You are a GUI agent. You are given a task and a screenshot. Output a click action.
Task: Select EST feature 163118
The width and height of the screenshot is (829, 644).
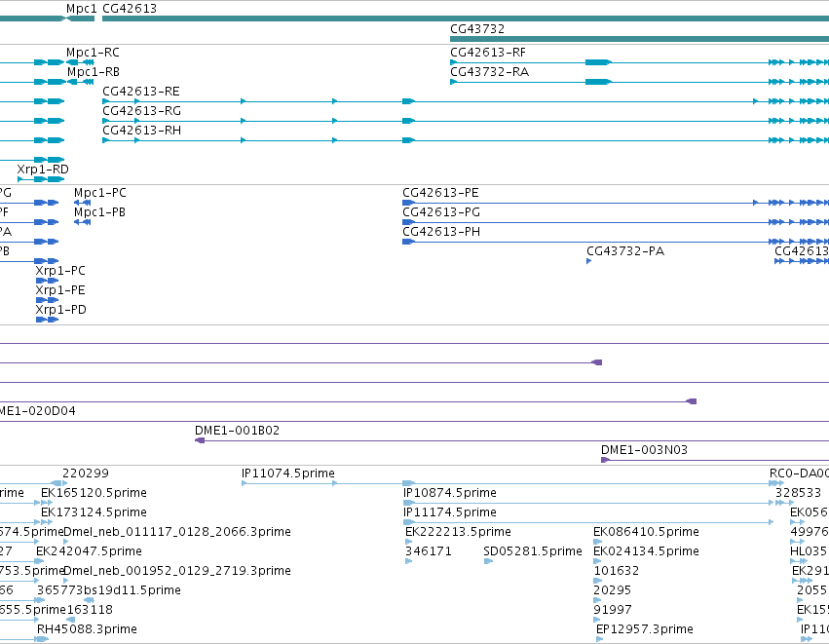(90, 610)
